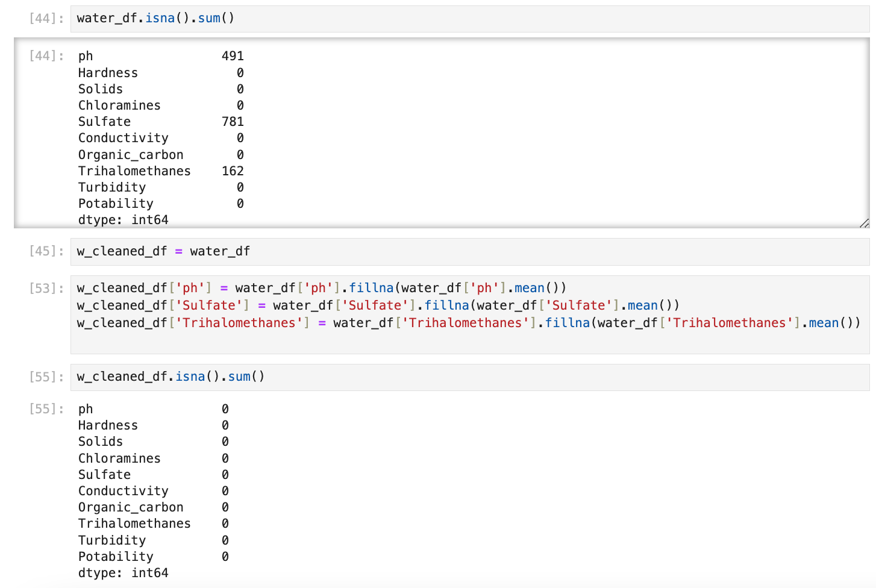The width and height of the screenshot is (876, 588).
Task: Click the [55] output prompt label
Action: pos(46,409)
